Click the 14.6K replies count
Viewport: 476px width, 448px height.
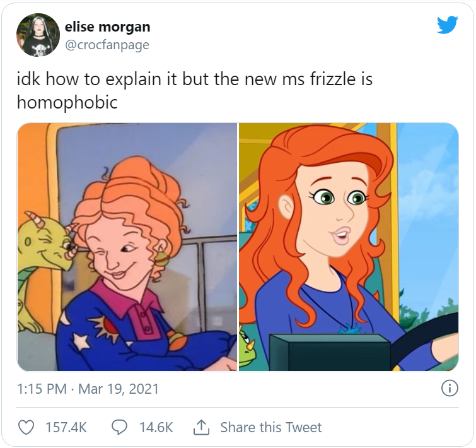[156, 427]
